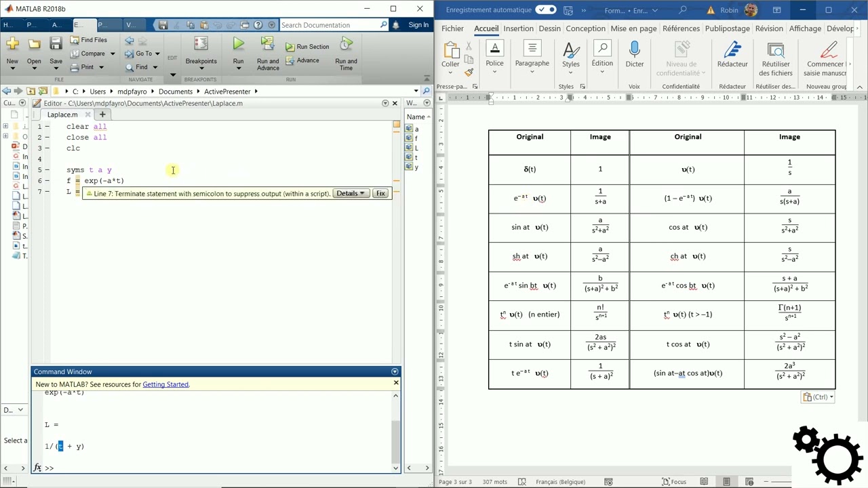Click Réutiliser des fichiers icon in Word
The width and height of the screenshot is (868, 488).
[776, 49]
